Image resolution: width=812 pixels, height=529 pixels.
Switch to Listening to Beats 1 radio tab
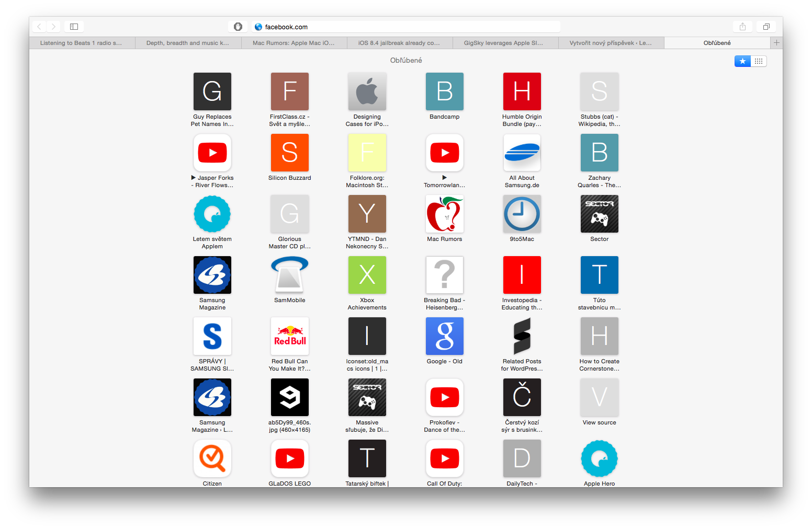pyautogui.click(x=82, y=43)
